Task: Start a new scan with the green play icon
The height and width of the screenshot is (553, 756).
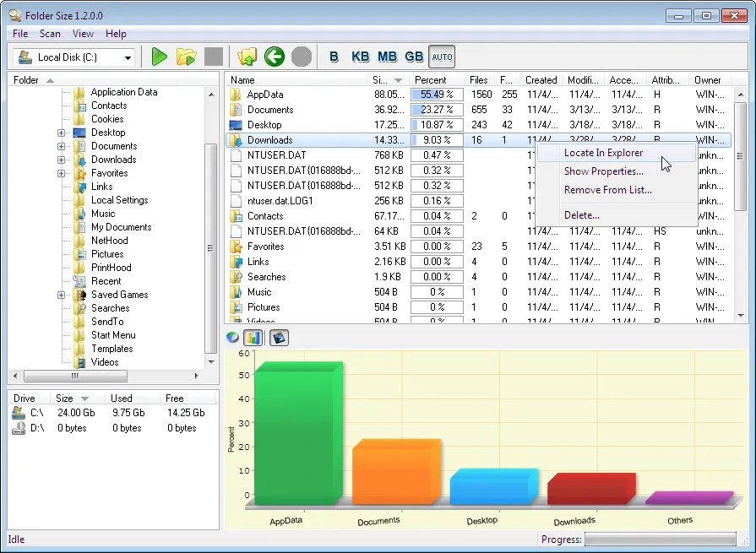Action: tap(160, 57)
